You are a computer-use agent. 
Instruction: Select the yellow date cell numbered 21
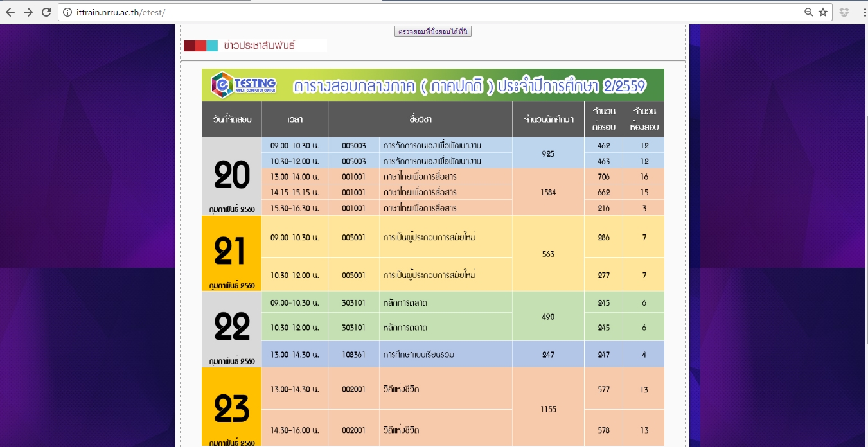point(231,253)
